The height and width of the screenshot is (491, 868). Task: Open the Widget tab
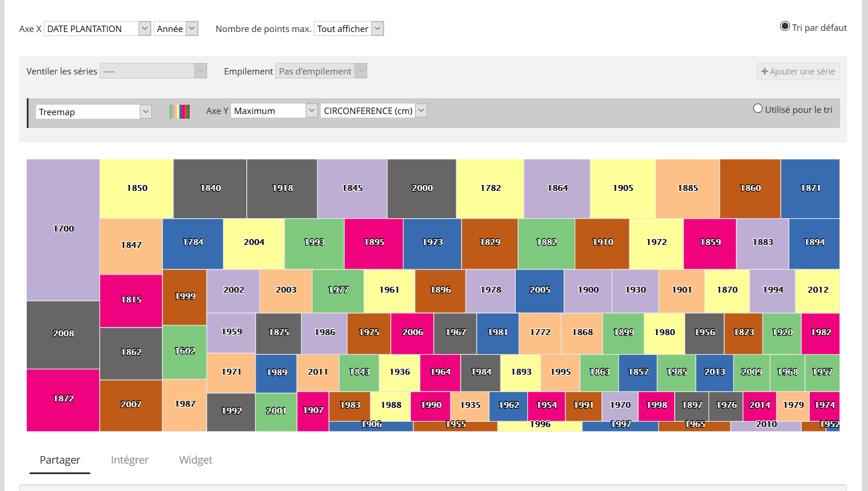tap(196, 460)
